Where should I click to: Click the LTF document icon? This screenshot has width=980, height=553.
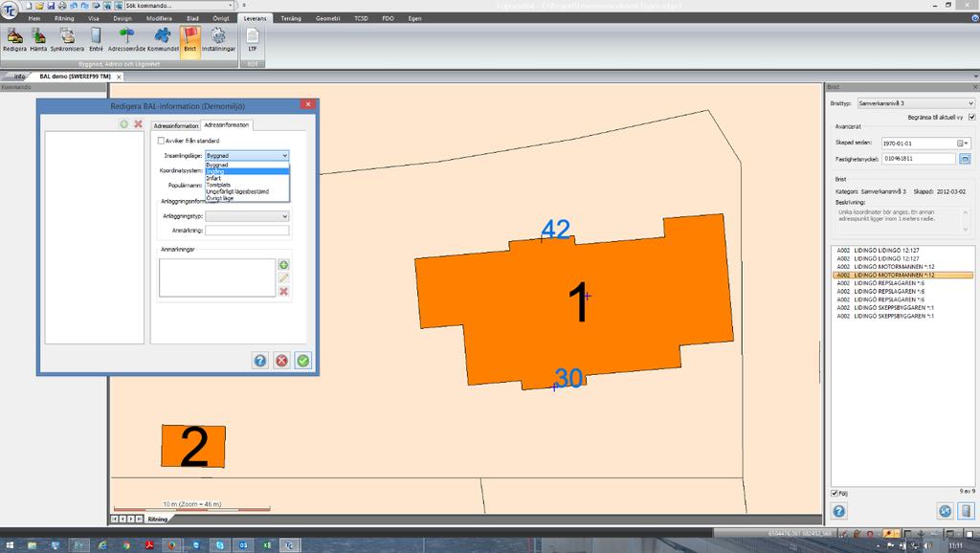point(253,39)
